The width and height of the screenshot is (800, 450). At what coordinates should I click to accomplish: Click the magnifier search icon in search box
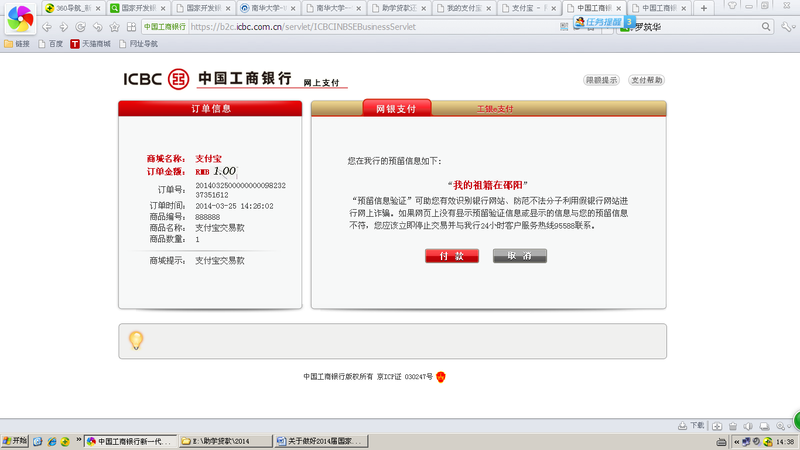click(766, 27)
